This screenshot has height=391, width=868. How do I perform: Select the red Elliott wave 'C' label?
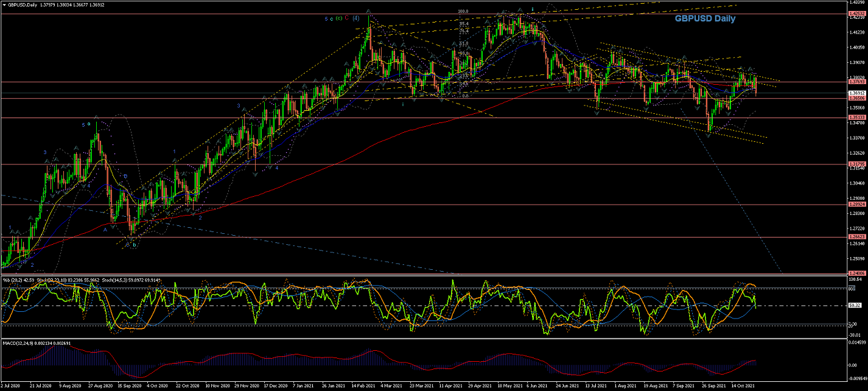(346, 18)
